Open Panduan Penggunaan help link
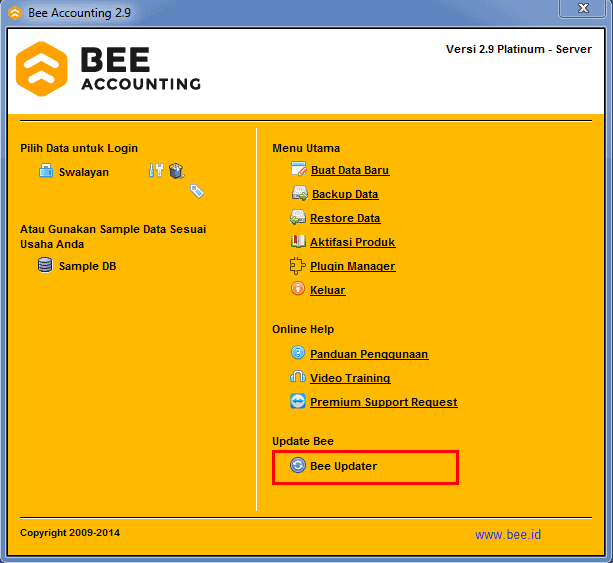This screenshot has width=613, height=563. pyautogui.click(x=369, y=354)
